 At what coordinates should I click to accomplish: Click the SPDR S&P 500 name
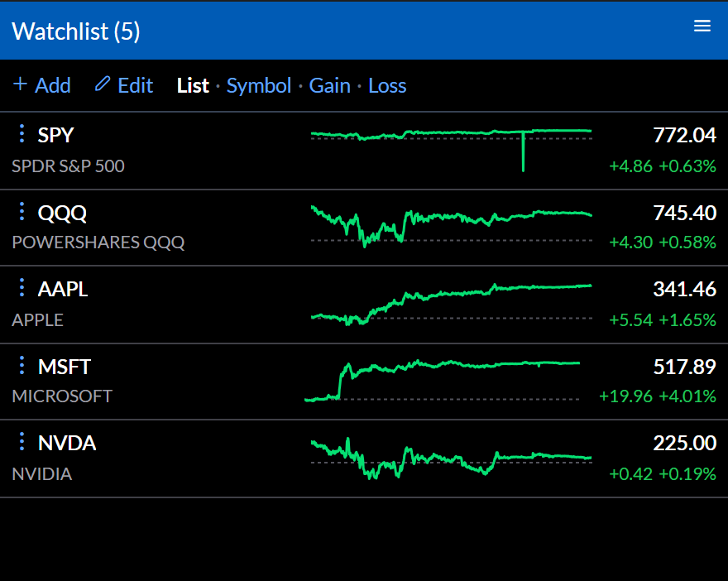tap(68, 166)
